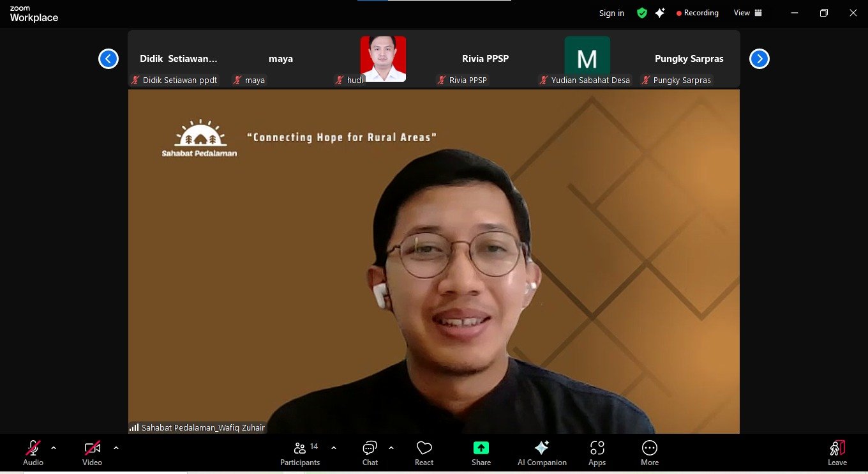Screen dimensions: 868x474
Task: Click muted mic icon beside Didik Setiawan ppdt
Action: (135, 80)
